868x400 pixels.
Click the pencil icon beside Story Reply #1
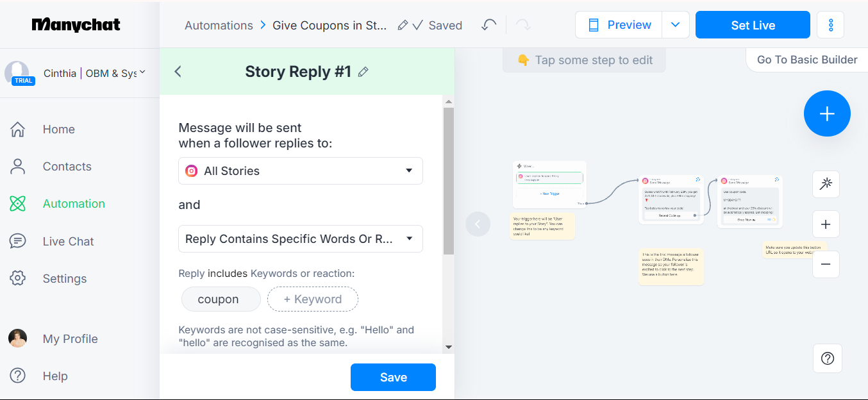pyautogui.click(x=363, y=71)
